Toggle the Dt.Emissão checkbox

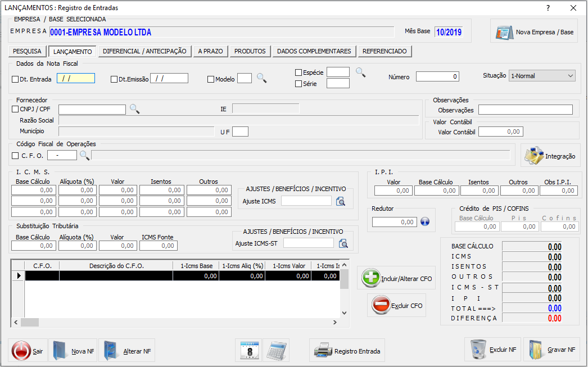[x=114, y=79]
